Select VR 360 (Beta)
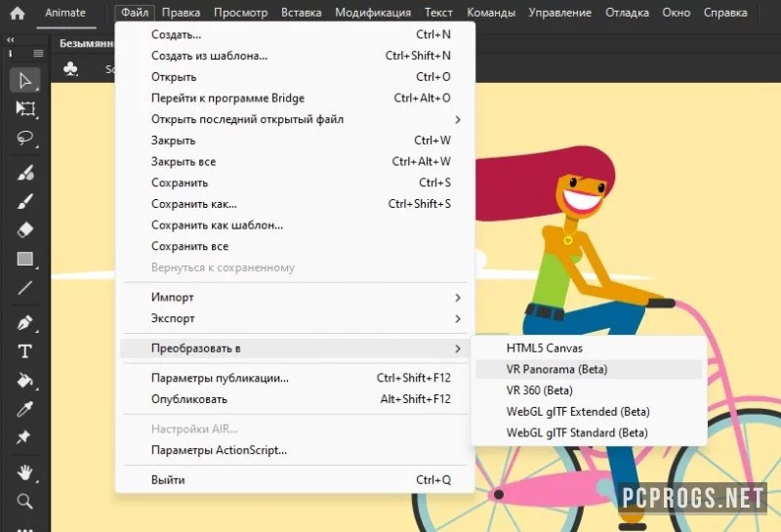 (589, 390)
